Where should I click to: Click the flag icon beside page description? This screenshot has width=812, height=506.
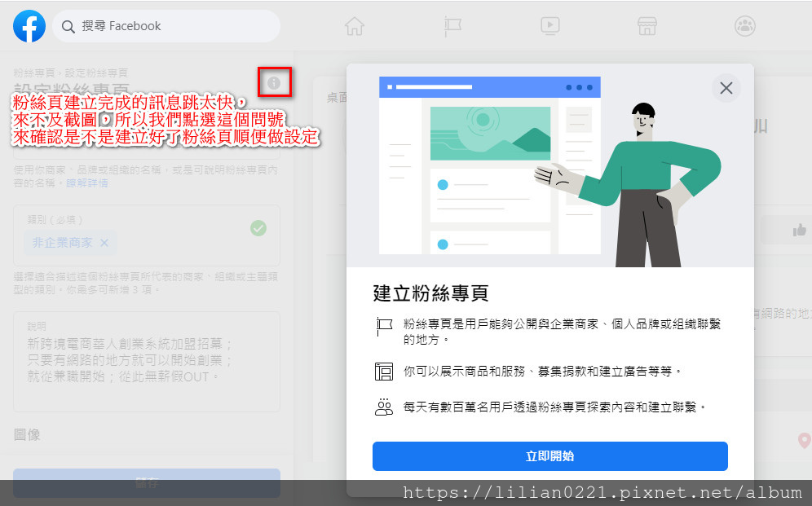384,328
